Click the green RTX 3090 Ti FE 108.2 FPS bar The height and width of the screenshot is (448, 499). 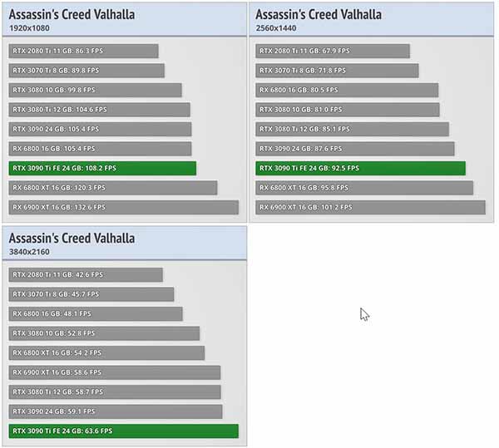pos(102,168)
